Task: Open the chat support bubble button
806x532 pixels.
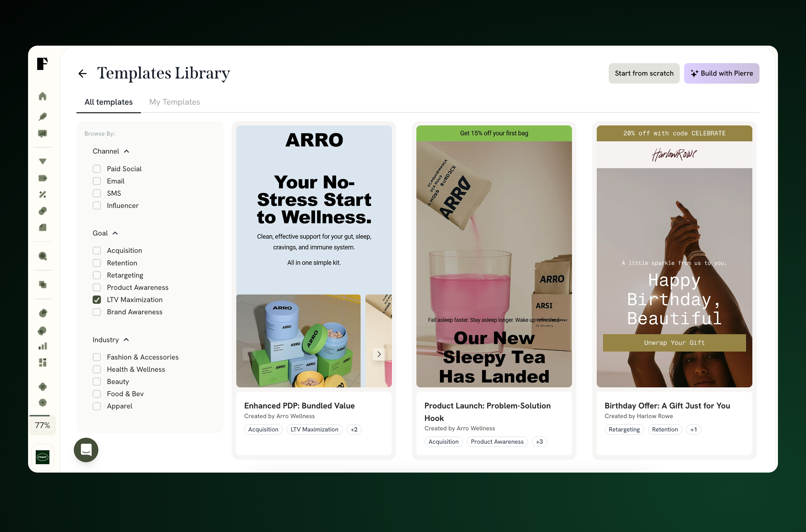Action: point(86,450)
